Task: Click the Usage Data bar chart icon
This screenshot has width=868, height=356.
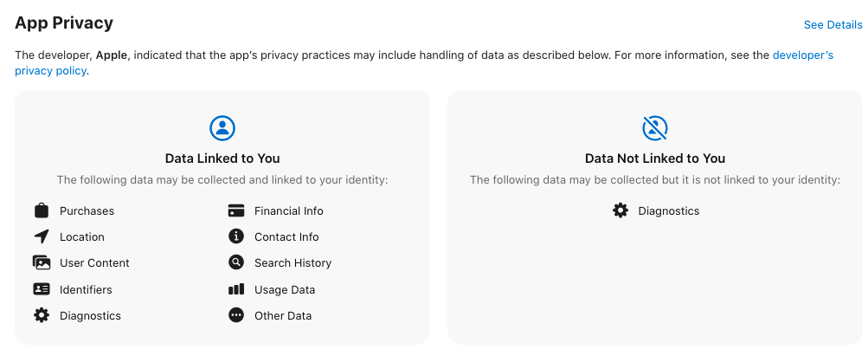Action: tap(236, 289)
